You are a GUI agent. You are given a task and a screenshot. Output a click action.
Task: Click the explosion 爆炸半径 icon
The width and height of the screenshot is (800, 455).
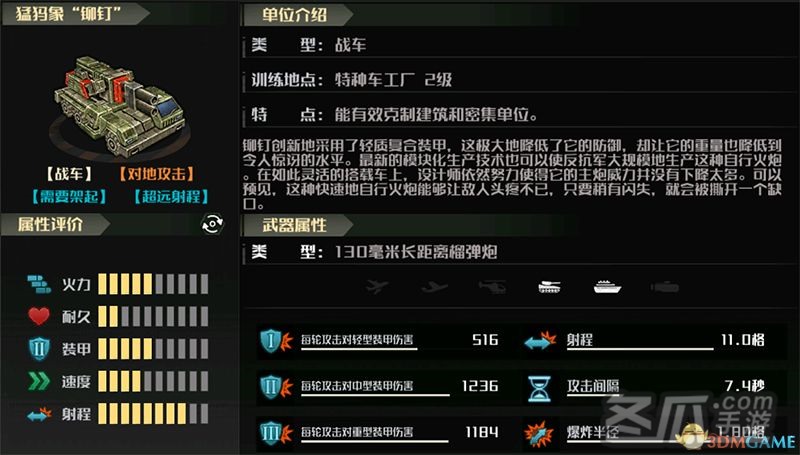[x=539, y=434]
